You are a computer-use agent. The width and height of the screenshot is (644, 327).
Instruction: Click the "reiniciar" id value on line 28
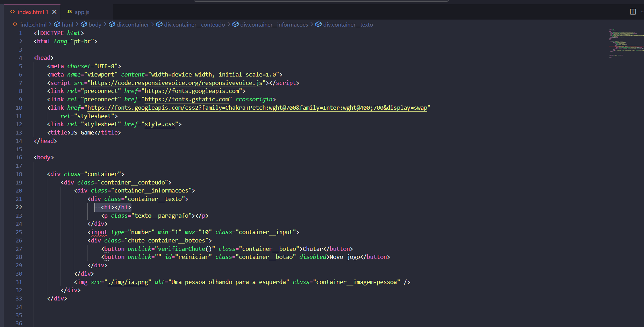[x=193, y=257]
